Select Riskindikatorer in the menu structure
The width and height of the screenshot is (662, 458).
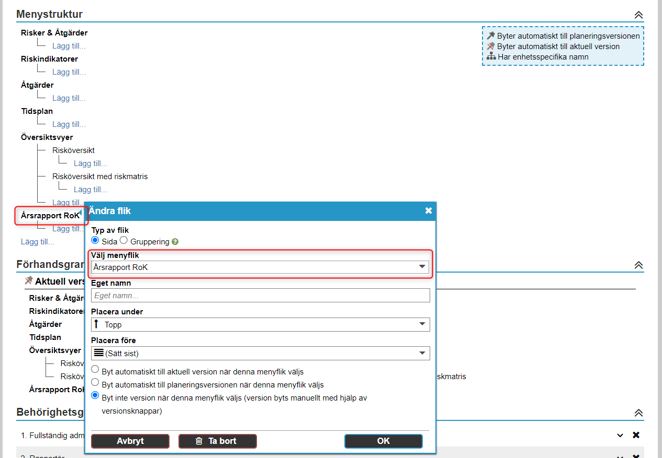[x=50, y=59]
